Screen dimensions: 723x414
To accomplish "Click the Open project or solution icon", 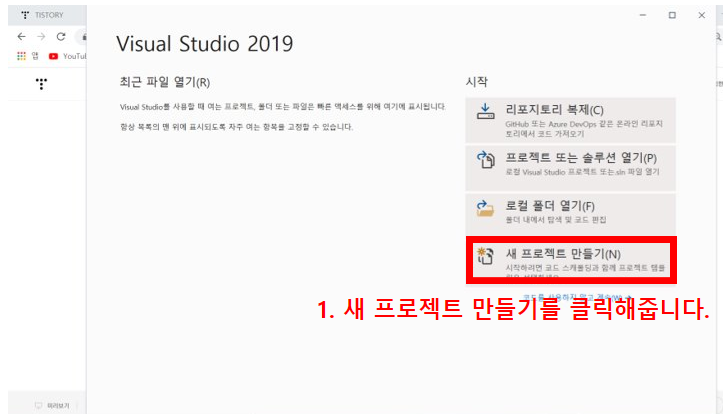I will (486, 160).
